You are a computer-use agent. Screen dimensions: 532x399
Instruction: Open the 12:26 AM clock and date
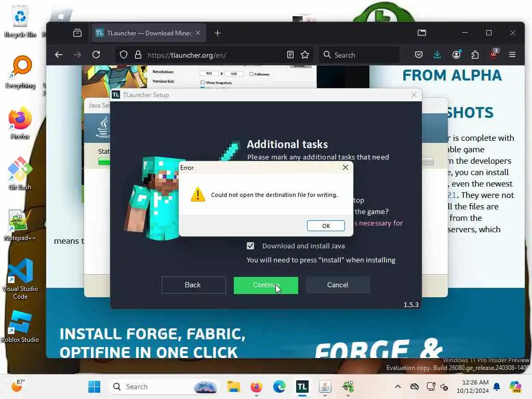[473, 387]
